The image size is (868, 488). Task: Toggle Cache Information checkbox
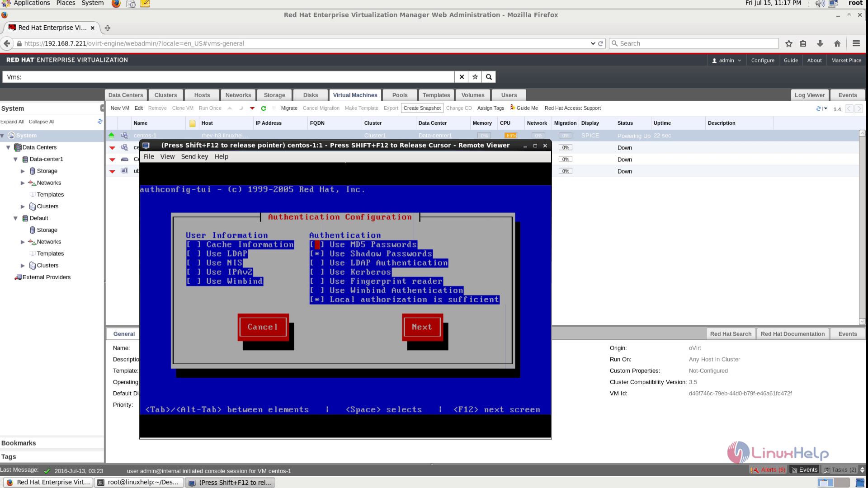point(193,244)
